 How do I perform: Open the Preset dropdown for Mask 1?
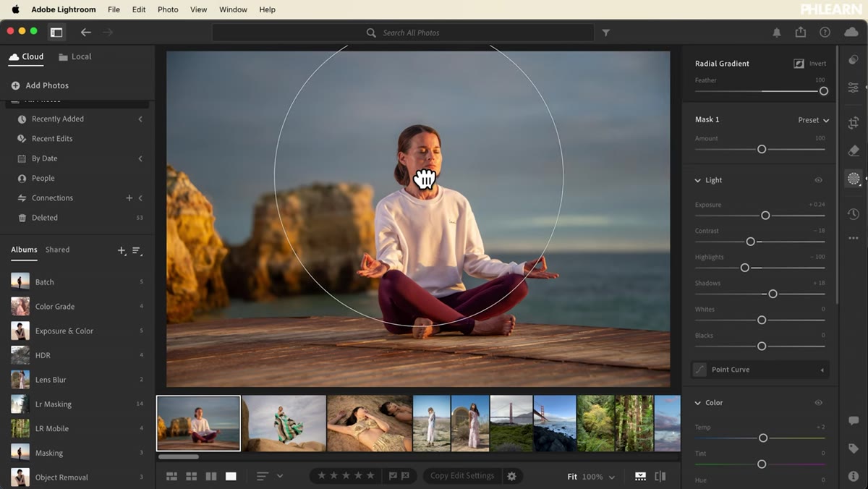814,120
